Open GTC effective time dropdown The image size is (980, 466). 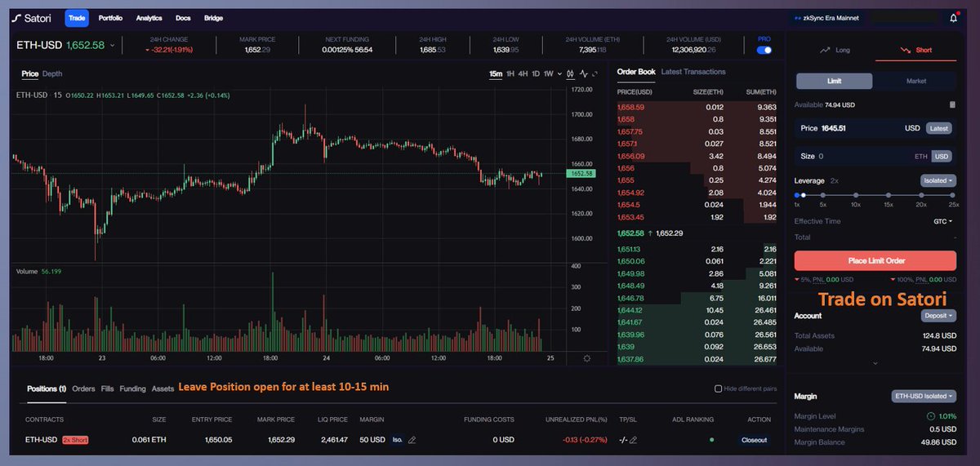pyautogui.click(x=944, y=221)
